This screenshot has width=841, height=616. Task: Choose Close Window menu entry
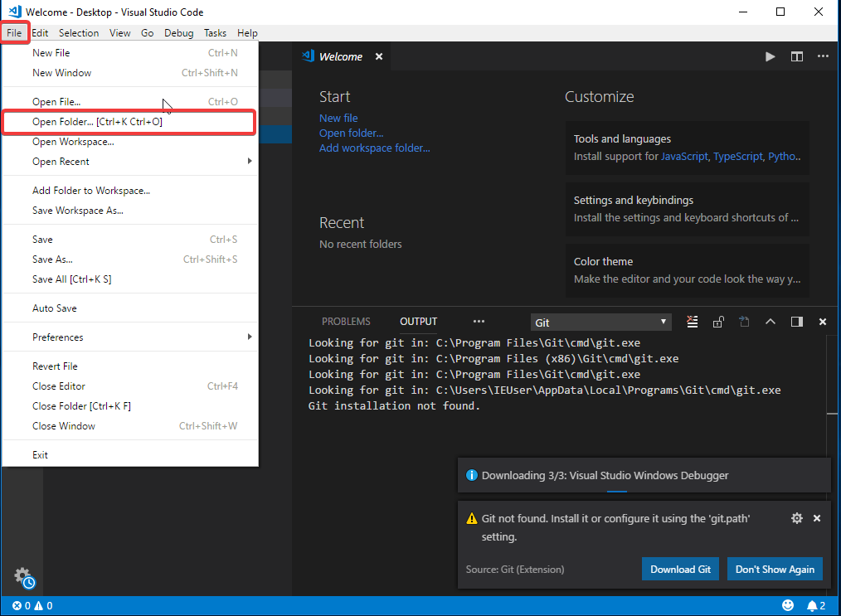[x=130, y=425]
